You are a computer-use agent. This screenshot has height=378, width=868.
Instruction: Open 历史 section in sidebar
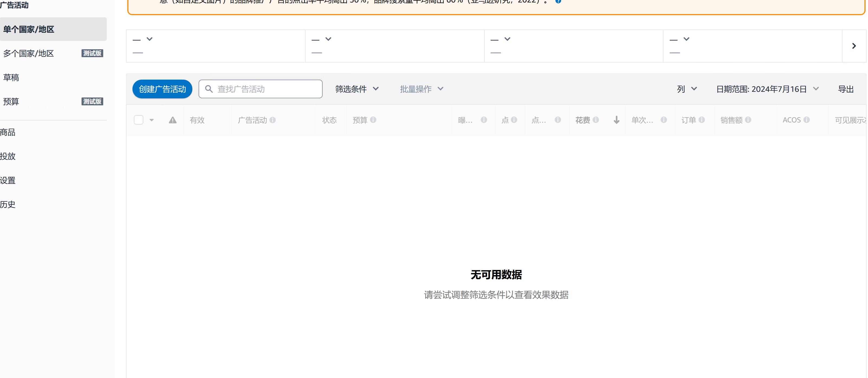click(x=8, y=204)
